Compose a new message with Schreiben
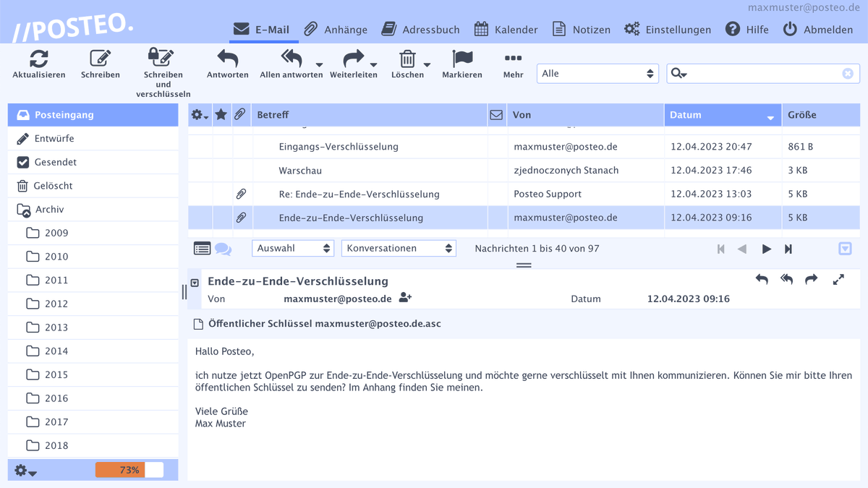Viewport: 868px width, 488px height. [101, 59]
